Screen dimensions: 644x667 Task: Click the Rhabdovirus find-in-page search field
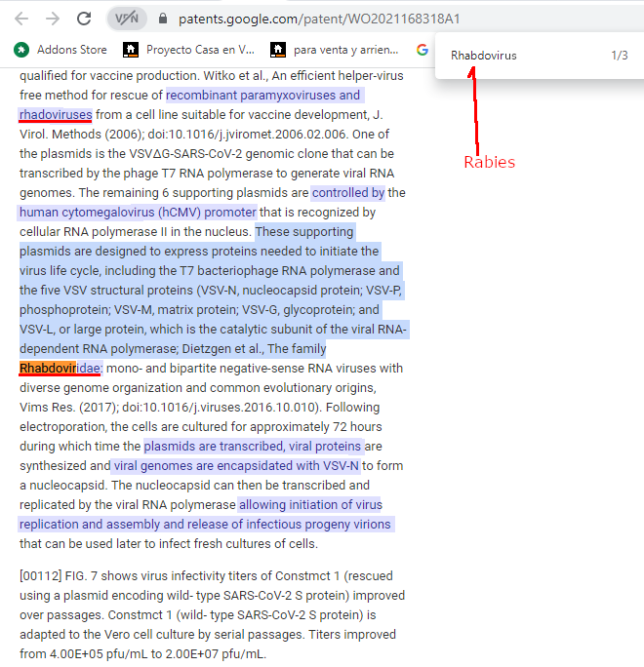517,56
